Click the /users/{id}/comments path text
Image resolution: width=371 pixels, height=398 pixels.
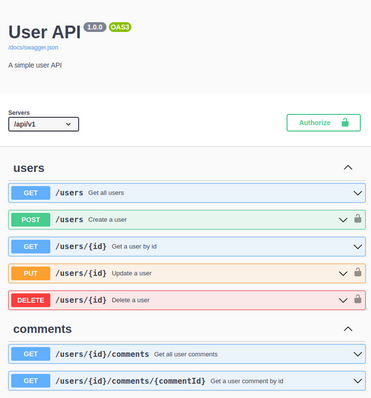click(102, 354)
